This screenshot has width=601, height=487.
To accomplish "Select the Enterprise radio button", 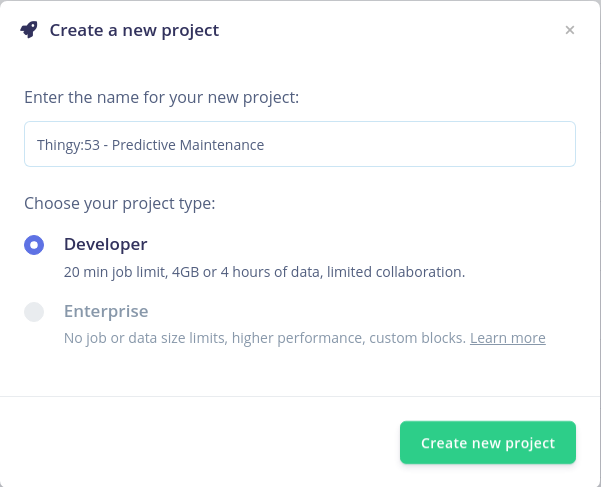I will click(34, 312).
